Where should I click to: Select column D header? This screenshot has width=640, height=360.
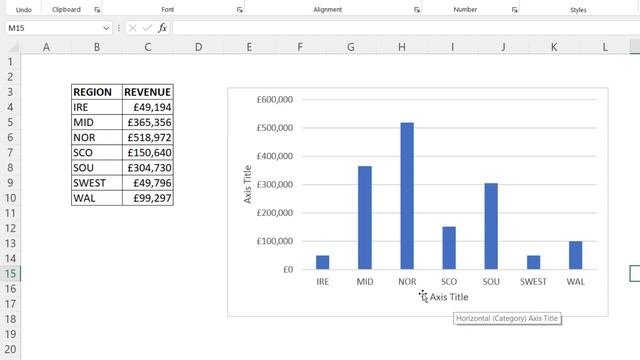pyautogui.click(x=198, y=47)
